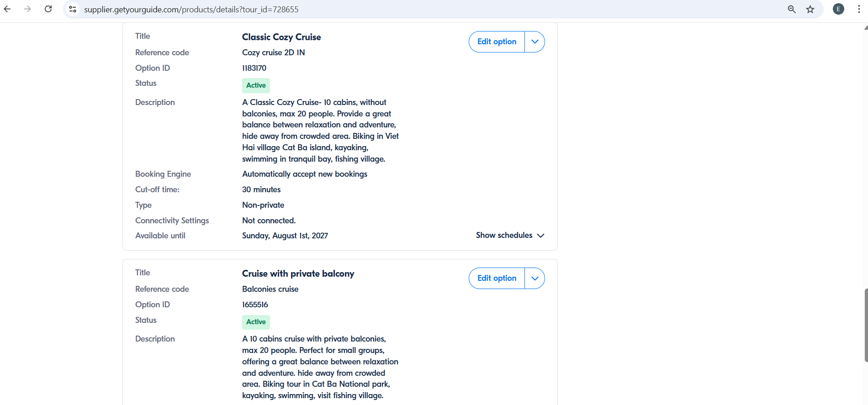The height and width of the screenshot is (405, 868).
Task: Edit the Classic Cozy Cruise option
Action: tap(497, 42)
